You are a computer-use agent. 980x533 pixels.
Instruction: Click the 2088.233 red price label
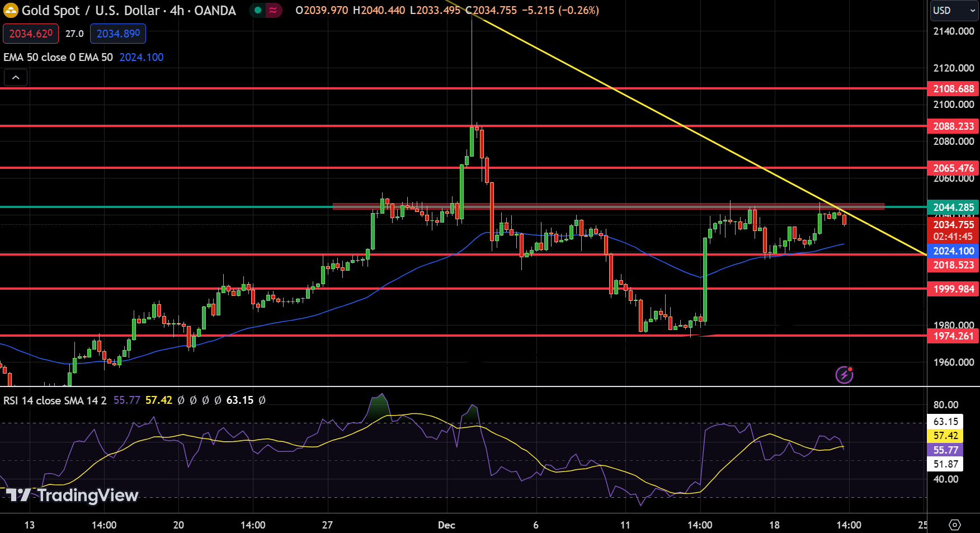coord(953,126)
